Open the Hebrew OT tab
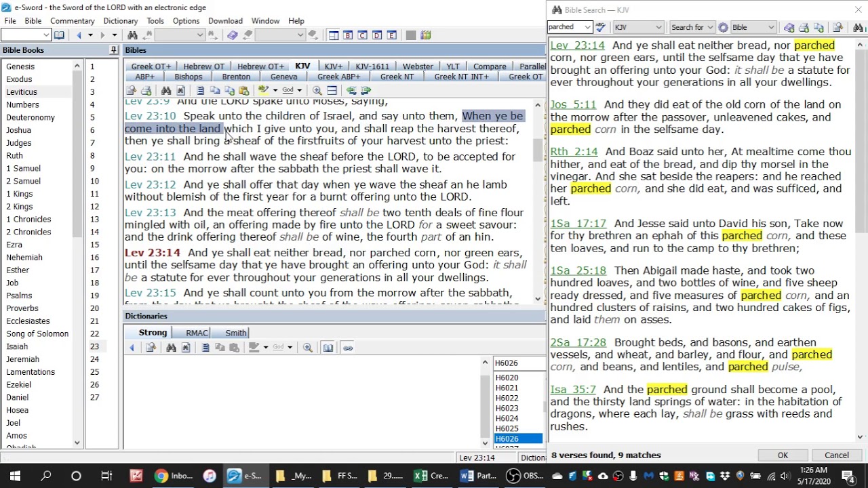Viewport: 868px width, 488px height. (203, 66)
